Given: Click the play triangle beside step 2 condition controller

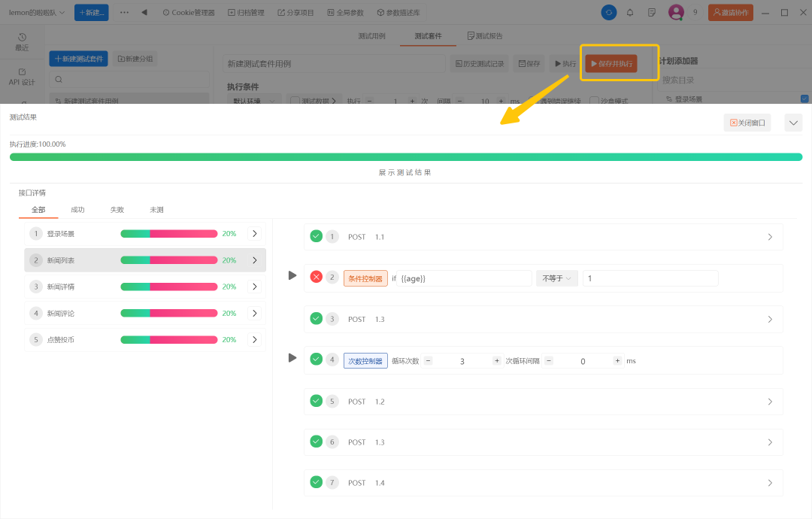Looking at the screenshot, I should (292, 275).
